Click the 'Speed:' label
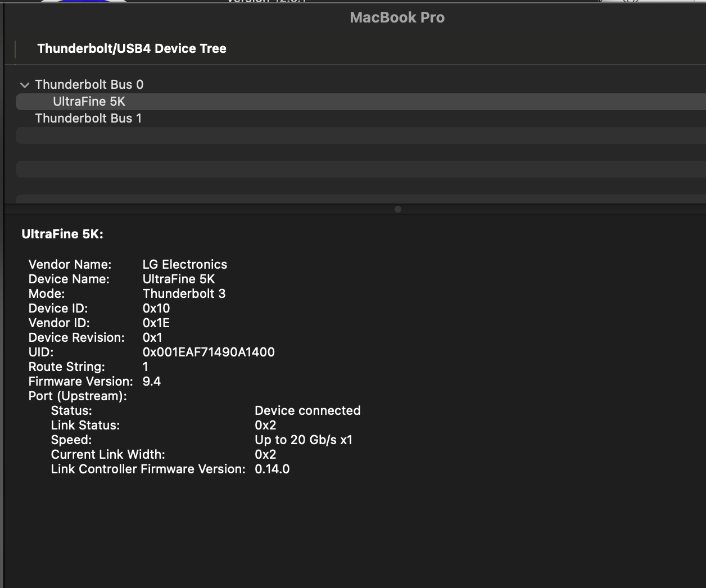The image size is (706, 588). coord(71,440)
